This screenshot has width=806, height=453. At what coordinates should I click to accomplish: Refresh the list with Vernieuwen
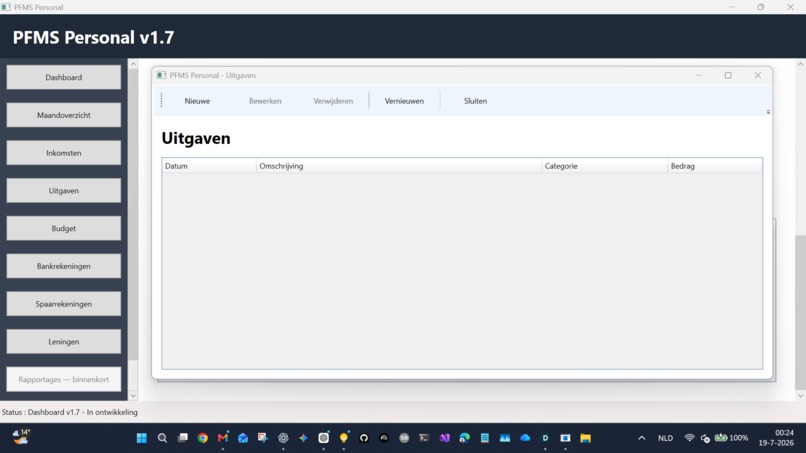tap(405, 101)
